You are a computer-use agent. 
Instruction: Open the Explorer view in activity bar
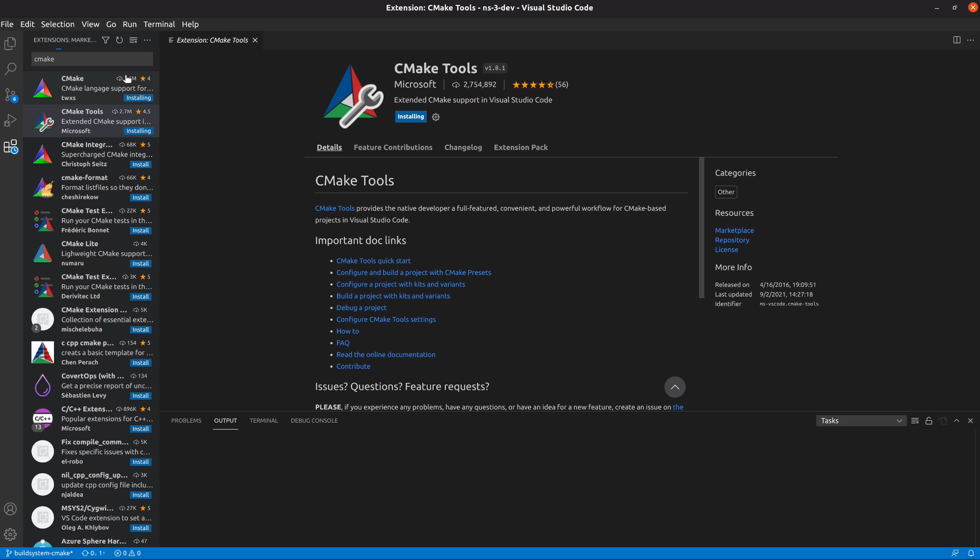pos(10,44)
